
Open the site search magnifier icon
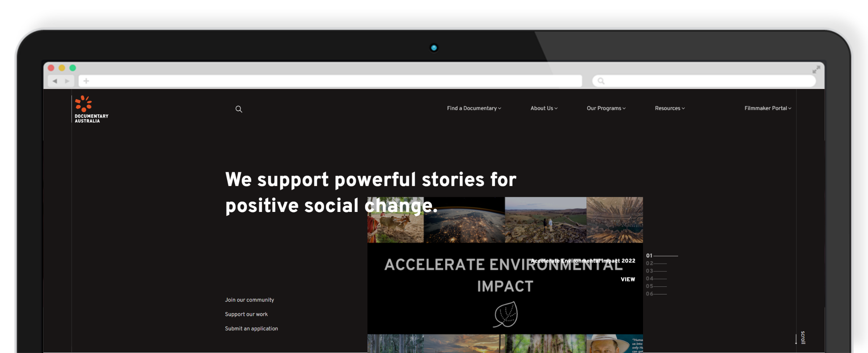coord(239,109)
